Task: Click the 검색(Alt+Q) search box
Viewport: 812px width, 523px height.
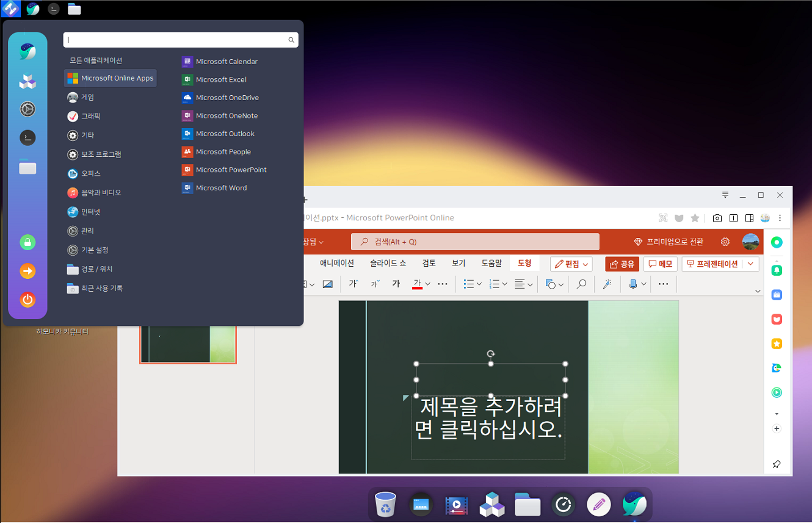Action: [475, 241]
